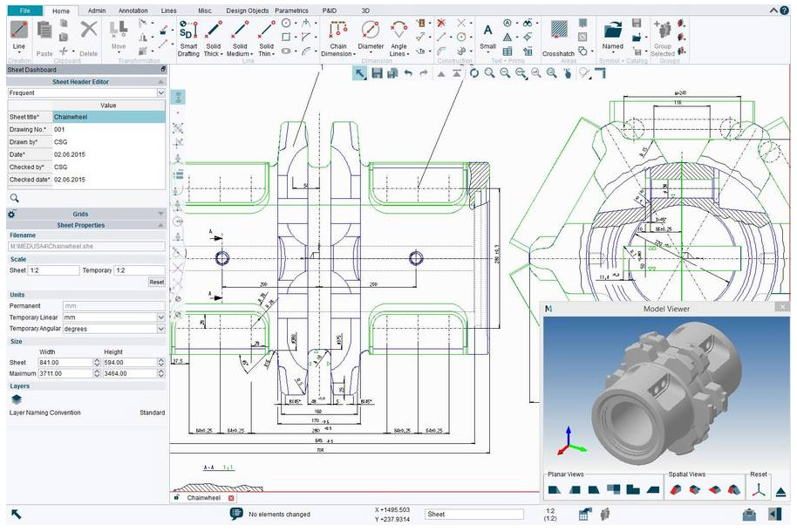Activate the Smart Drafting tool
797x532 pixels.
(x=188, y=38)
